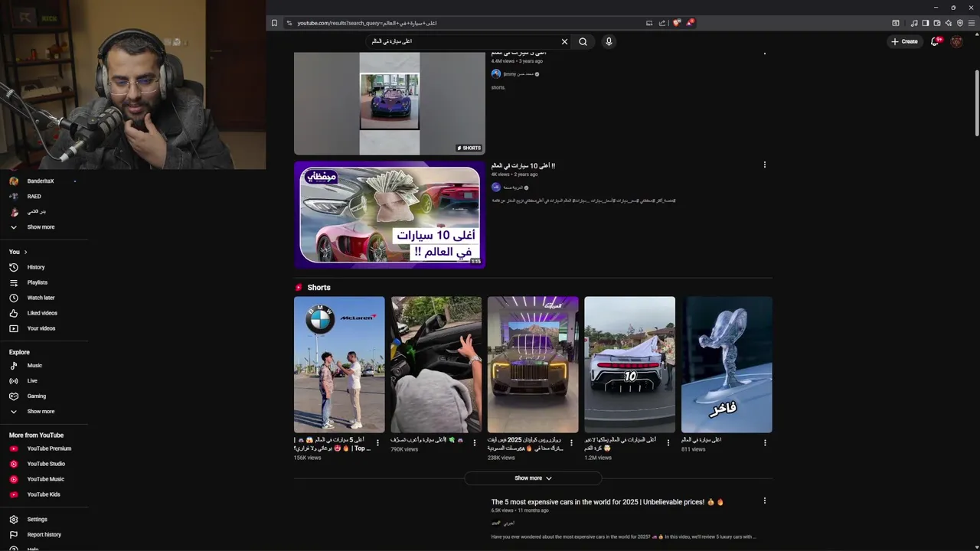Viewport: 980px width, 551px height.
Task: Click the Create button
Action: pos(904,41)
